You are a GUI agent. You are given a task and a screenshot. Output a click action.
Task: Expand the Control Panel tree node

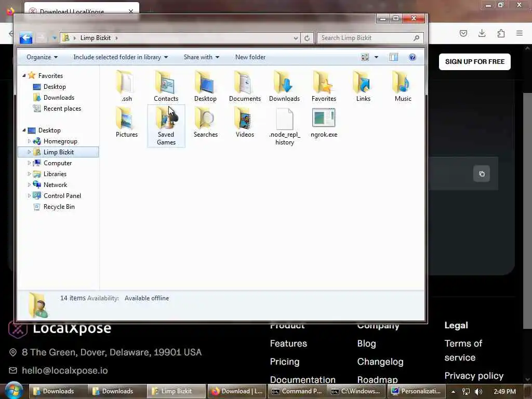29,195
